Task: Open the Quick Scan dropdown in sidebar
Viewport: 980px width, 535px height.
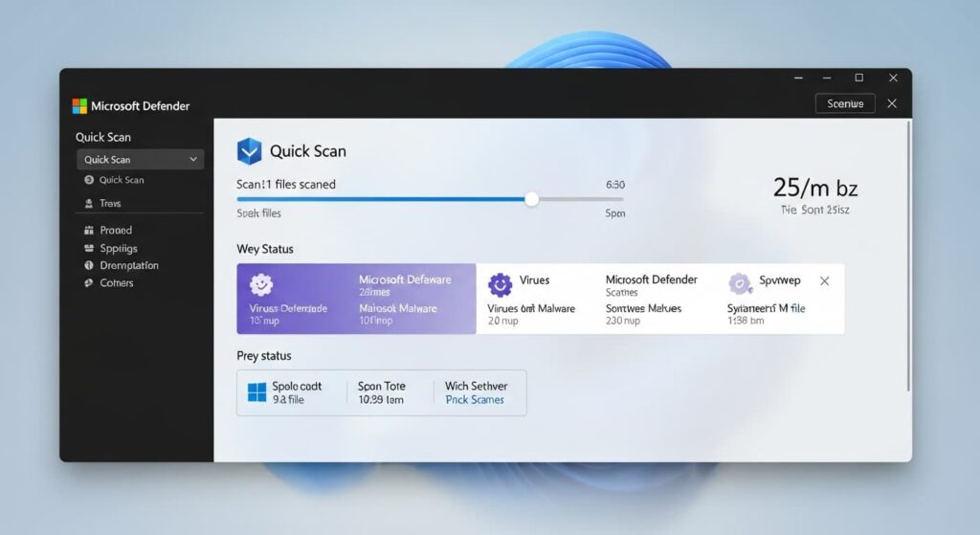Action: click(140, 160)
